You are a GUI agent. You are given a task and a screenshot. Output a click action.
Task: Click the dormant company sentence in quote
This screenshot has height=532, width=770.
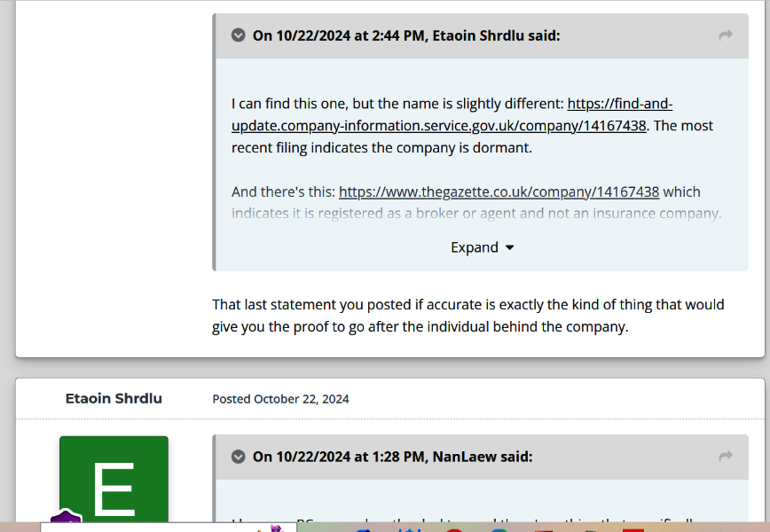tap(381, 147)
